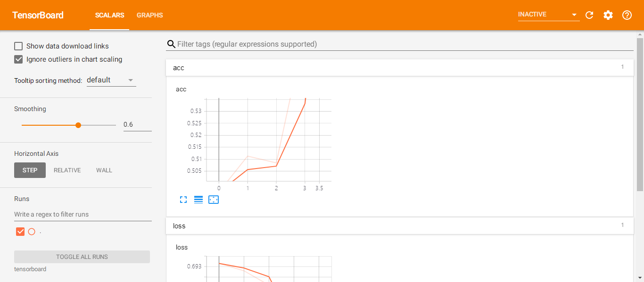Image resolution: width=644 pixels, height=282 pixels.
Task: Toggle y-axis log scale on acc chart
Action: pyautogui.click(x=198, y=200)
